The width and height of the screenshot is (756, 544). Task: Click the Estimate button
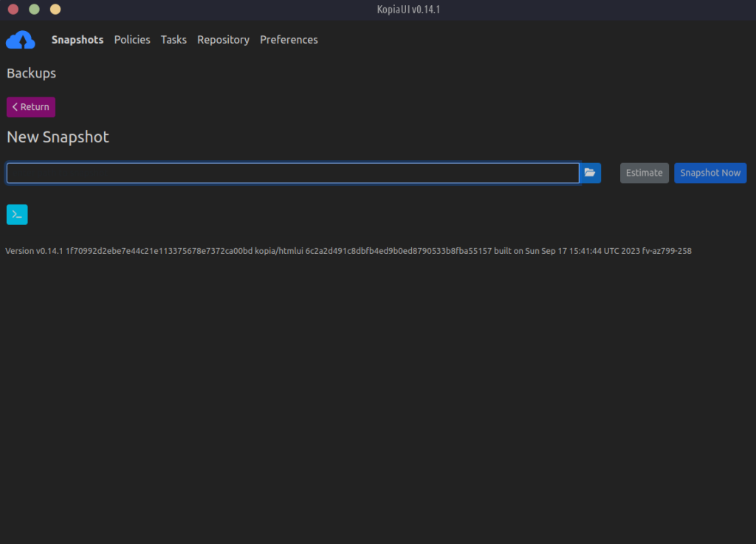click(x=644, y=173)
